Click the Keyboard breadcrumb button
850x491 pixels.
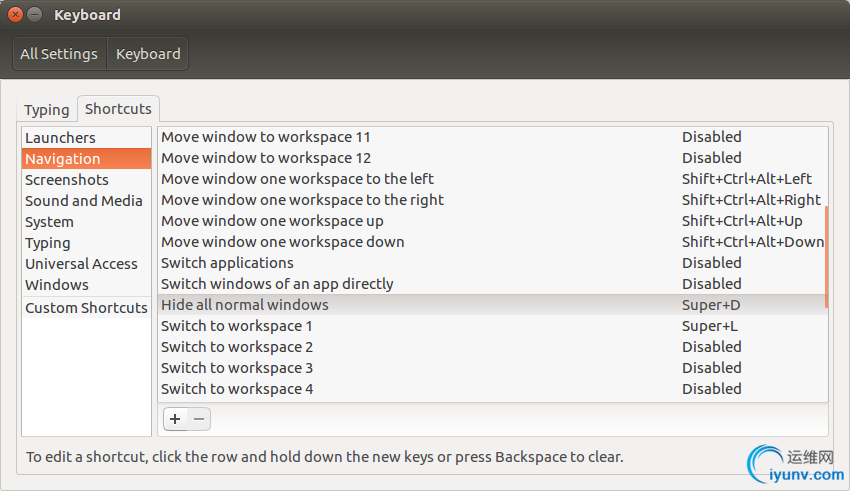pos(148,54)
